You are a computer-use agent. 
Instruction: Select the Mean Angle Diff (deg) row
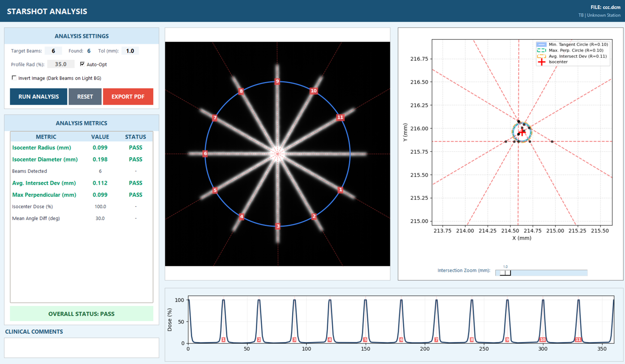click(x=82, y=219)
